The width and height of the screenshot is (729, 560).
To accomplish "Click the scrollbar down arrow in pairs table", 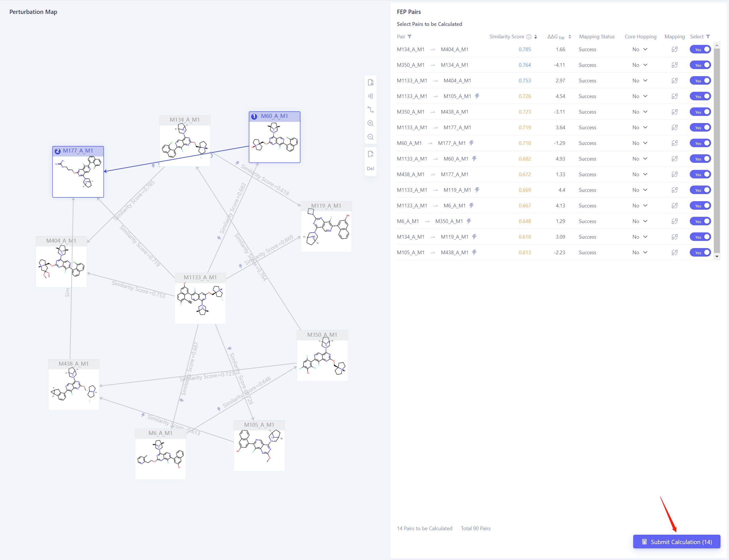I will [x=717, y=257].
